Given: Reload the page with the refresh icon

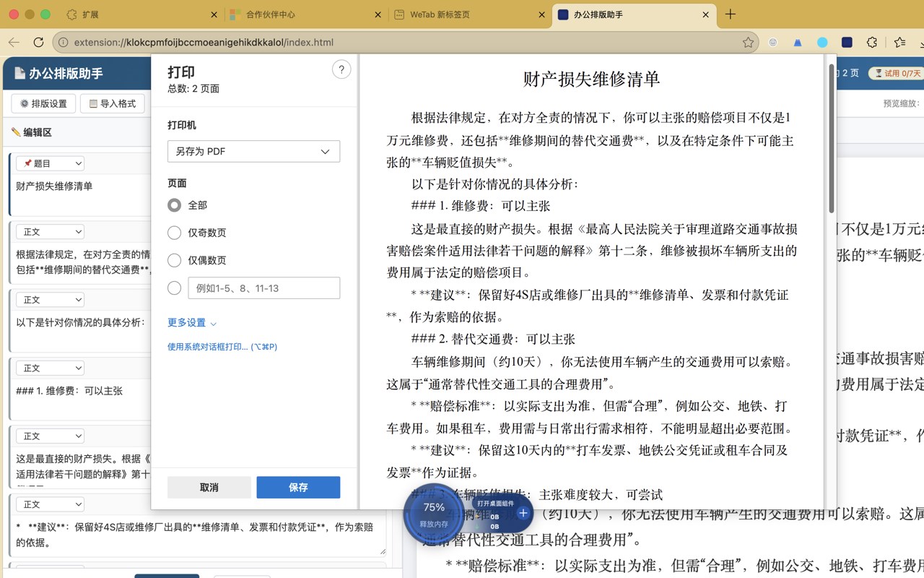Looking at the screenshot, I should point(39,43).
